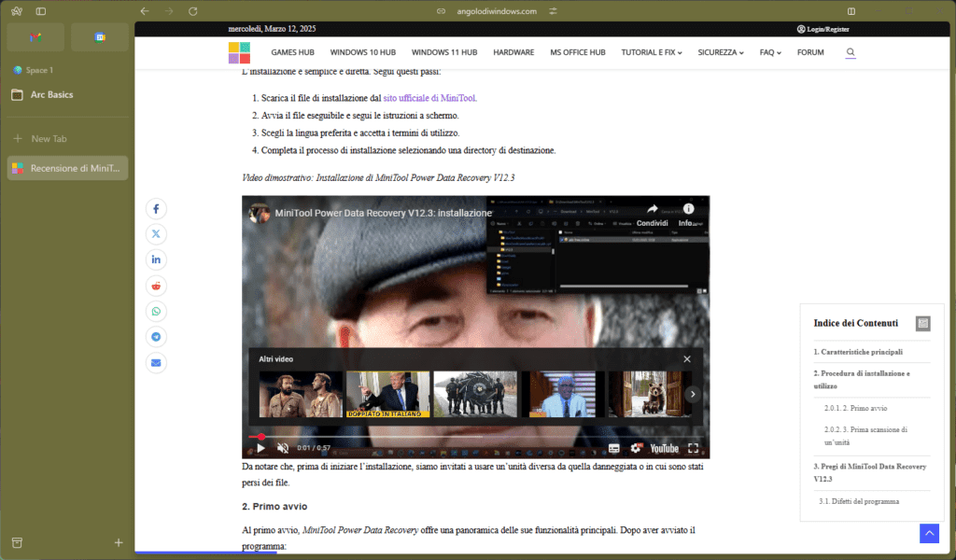Screen dimensions: 956x560
Task: Open the Windows 11 Hub menu item
Action: [x=443, y=52]
